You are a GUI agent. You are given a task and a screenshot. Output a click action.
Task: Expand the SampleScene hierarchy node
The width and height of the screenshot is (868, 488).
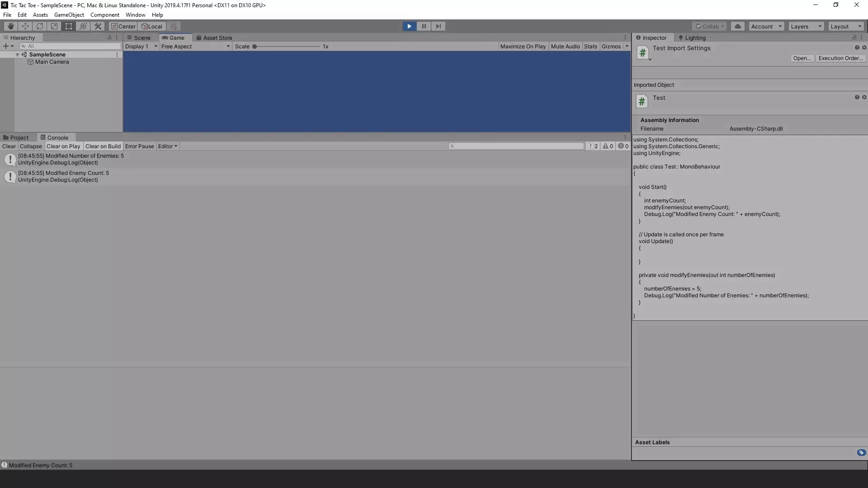tap(17, 54)
